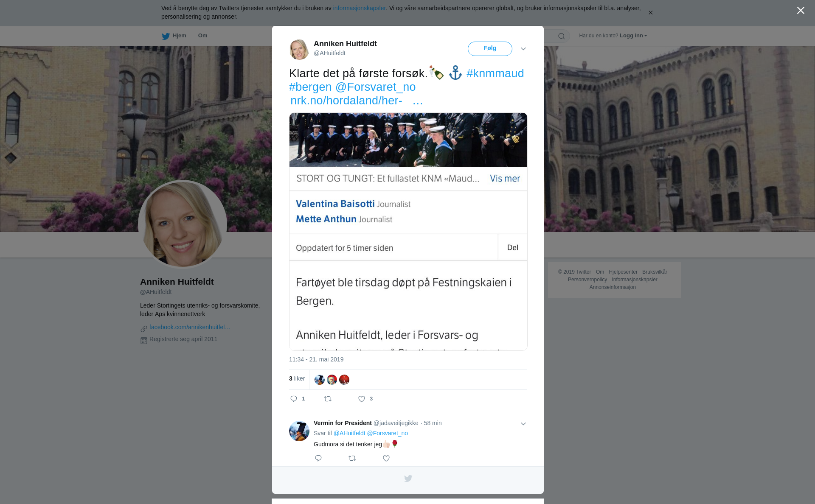Viewport: 815px width, 504px height.
Task: Open the Logg inn dropdown
Action: (633, 36)
